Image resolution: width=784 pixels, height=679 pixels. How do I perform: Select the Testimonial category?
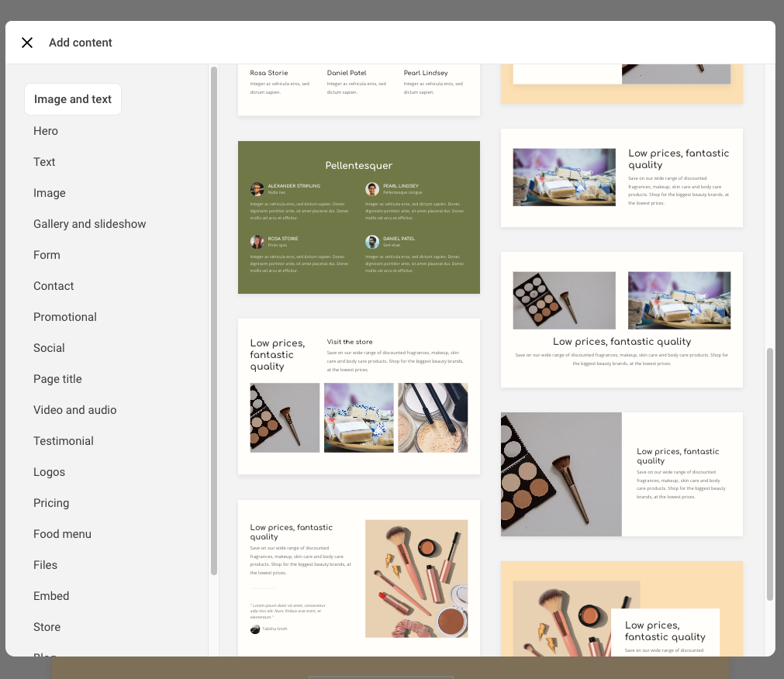[64, 441]
